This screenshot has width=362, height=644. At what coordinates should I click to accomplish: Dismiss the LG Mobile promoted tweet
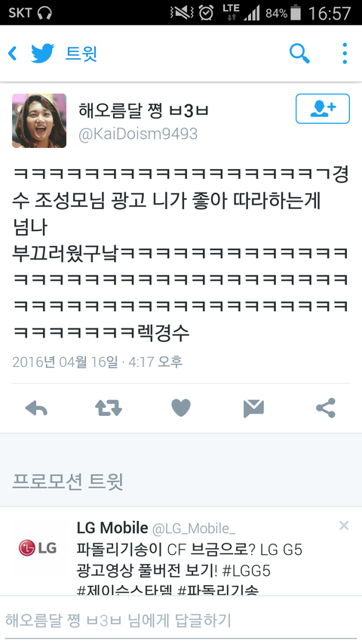point(344,525)
